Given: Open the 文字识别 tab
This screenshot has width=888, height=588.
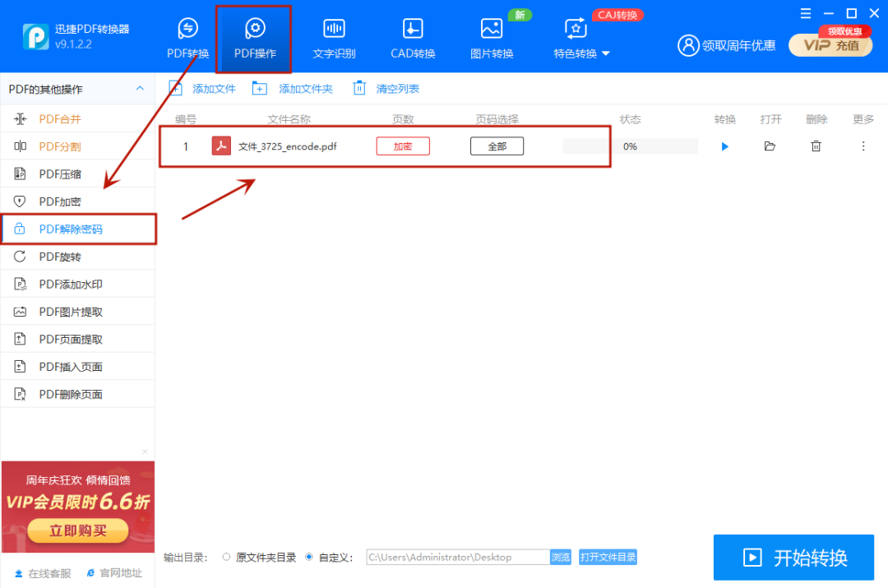Looking at the screenshot, I should point(334,38).
